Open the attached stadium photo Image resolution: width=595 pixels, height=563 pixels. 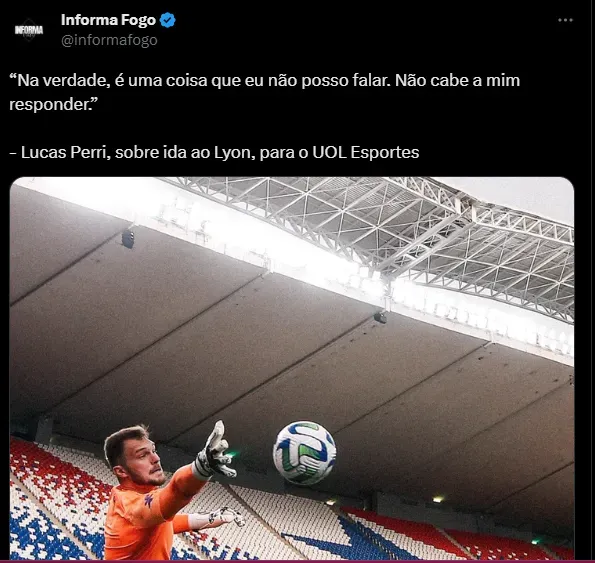pos(291,368)
